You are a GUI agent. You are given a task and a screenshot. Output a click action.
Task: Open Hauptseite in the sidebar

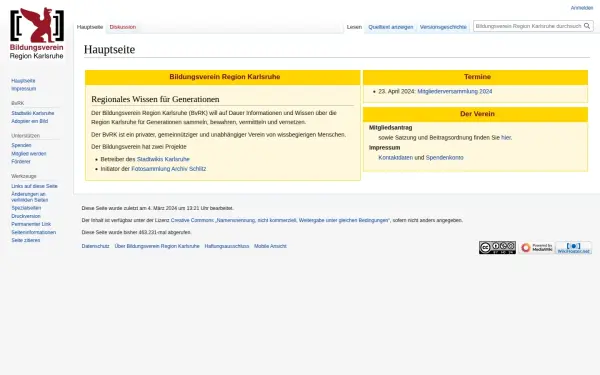23,81
